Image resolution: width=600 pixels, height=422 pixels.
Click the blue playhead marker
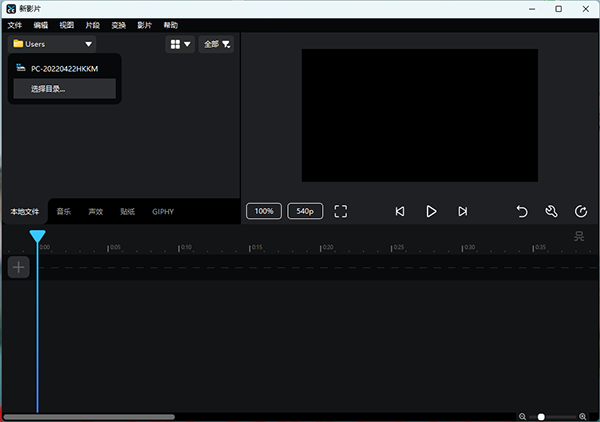point(38,236)
